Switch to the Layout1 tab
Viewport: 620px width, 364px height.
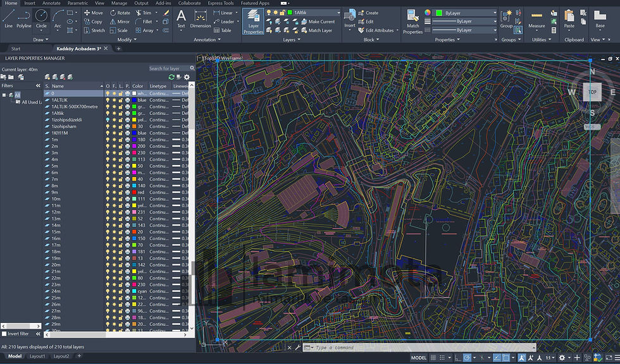(37, 356)
